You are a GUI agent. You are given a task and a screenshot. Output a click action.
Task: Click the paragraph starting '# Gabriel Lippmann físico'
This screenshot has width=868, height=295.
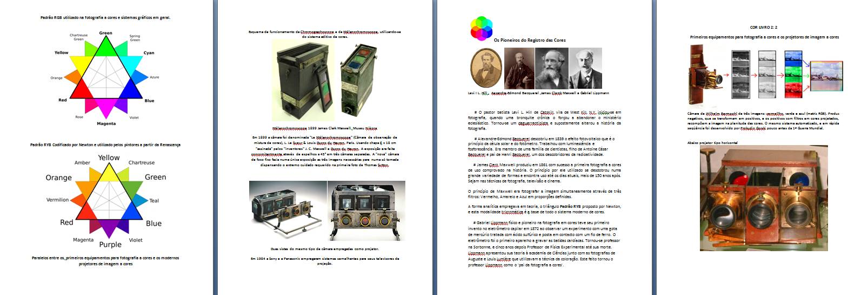tap(544, 244)
